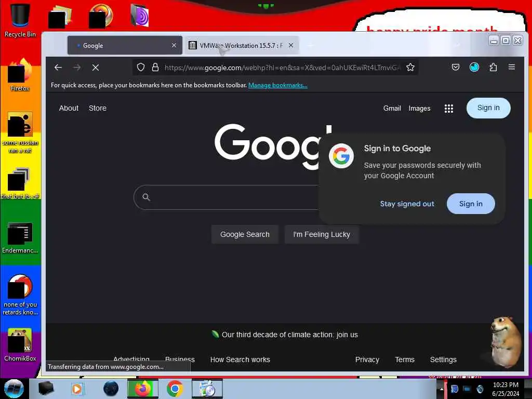
Task: Open the Terms footer link
Action: [404, 360]
